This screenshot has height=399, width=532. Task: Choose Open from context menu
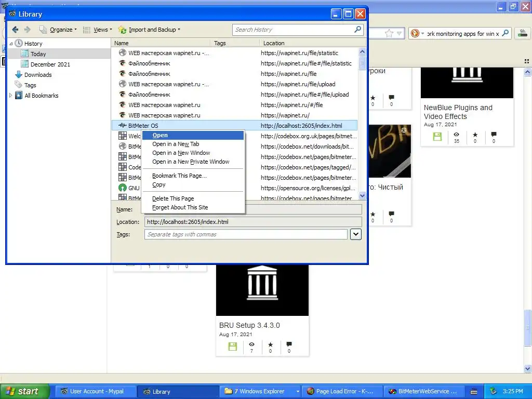point(193,135)
